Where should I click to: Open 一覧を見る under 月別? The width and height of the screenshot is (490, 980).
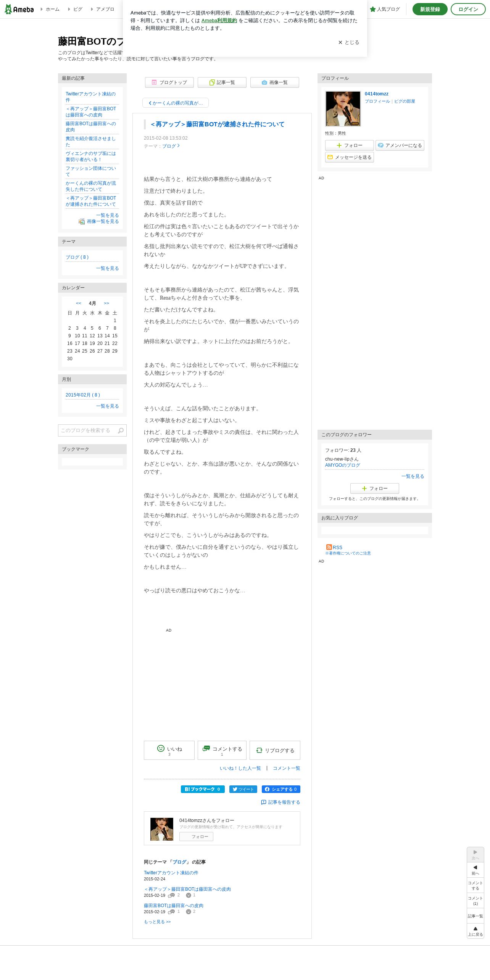pos(107,406)
